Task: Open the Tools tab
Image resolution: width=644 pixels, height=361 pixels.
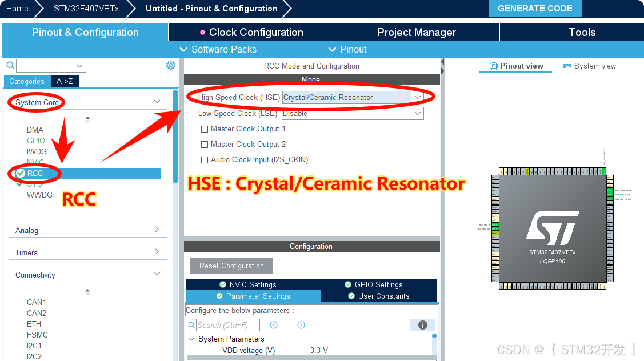Action: point(582,32)
